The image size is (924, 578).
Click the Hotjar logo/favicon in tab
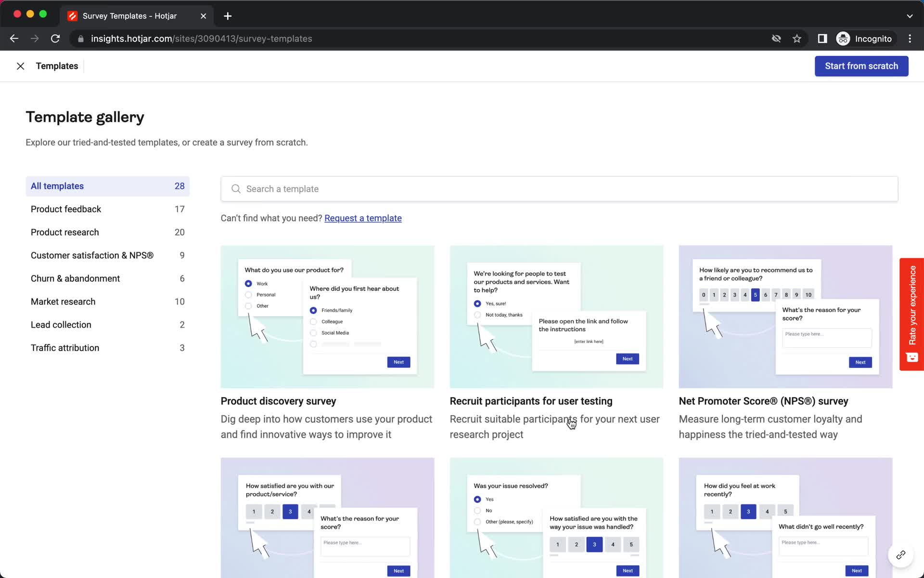click(73, 16)
